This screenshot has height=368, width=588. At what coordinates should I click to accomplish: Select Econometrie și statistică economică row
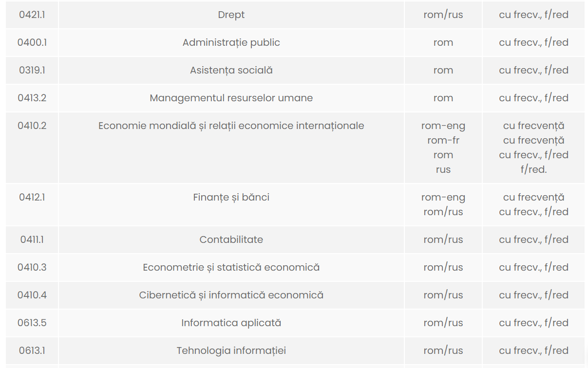(231, 267)
